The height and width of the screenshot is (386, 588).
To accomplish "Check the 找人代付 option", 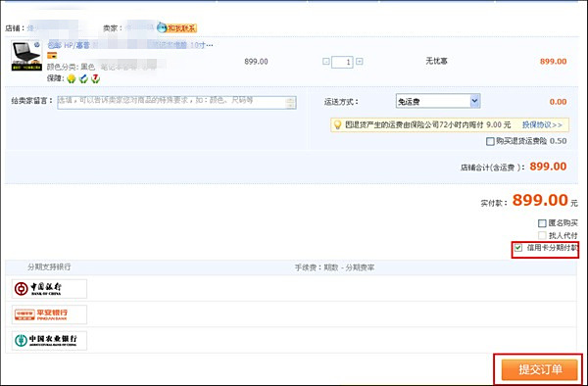I will click(542, 235).
